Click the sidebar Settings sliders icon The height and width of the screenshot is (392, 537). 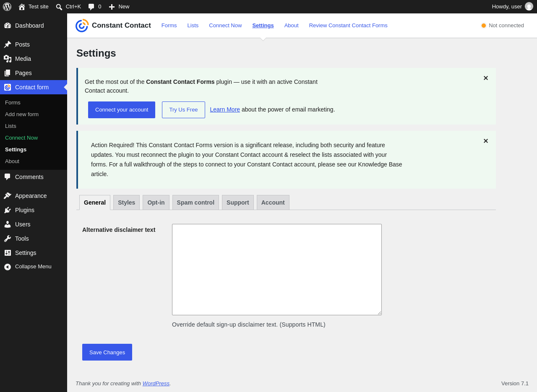pyautogui.click(x=8, y=253)
